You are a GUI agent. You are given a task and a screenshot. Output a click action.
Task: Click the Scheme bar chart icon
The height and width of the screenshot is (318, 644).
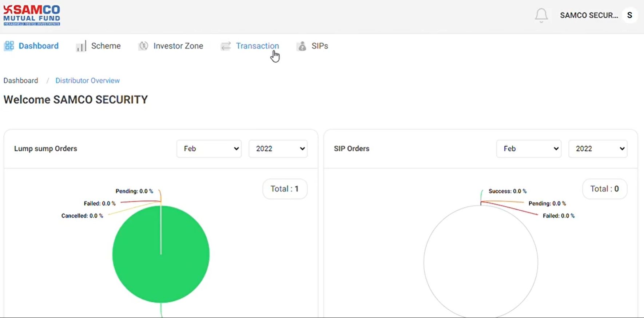click(x=81, y=46)
